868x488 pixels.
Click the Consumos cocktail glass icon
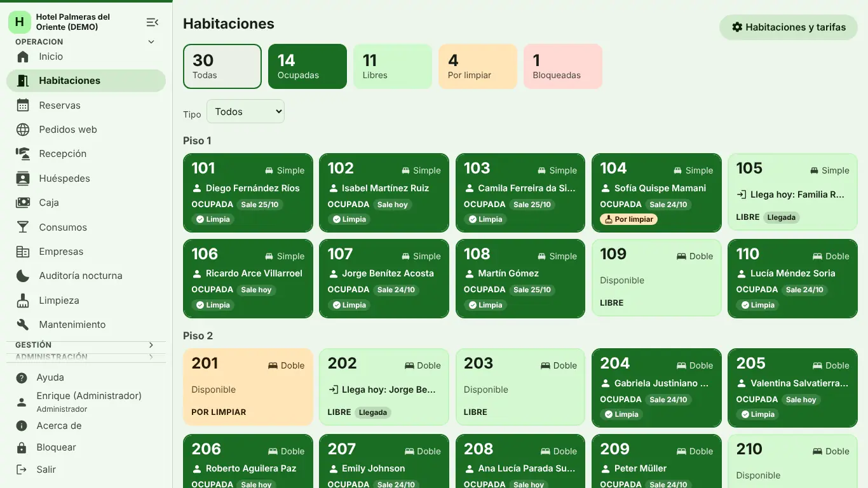tap(23, 227)
